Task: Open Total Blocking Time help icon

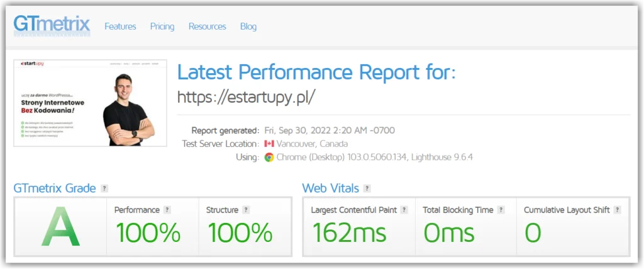Action: point(501,210)
